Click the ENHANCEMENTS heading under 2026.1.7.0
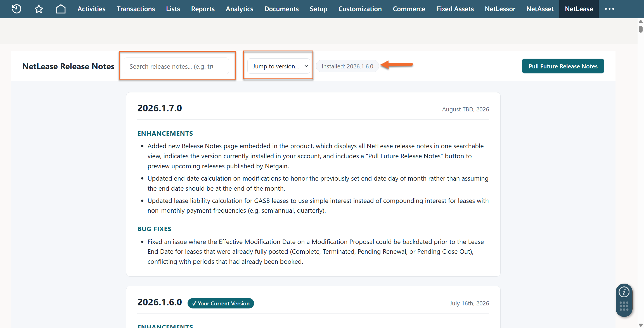This screenshot has height=328, width=644. (165, 133)
